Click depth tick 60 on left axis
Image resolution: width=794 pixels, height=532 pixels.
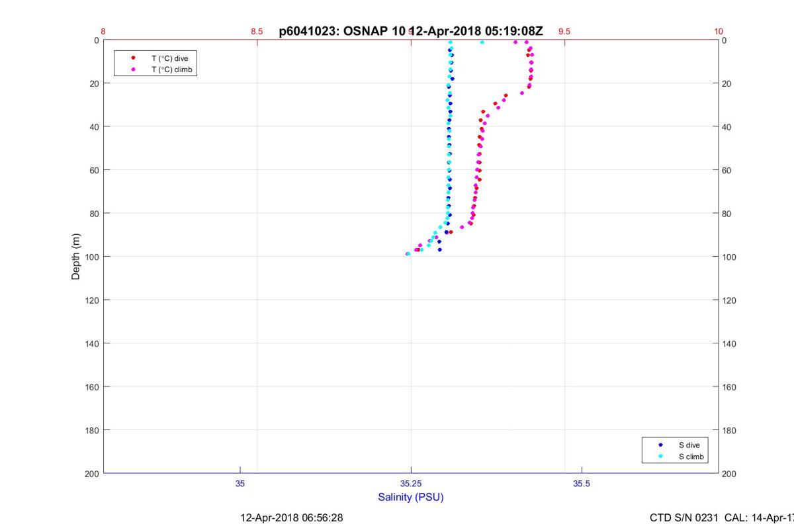click(95, 170)
